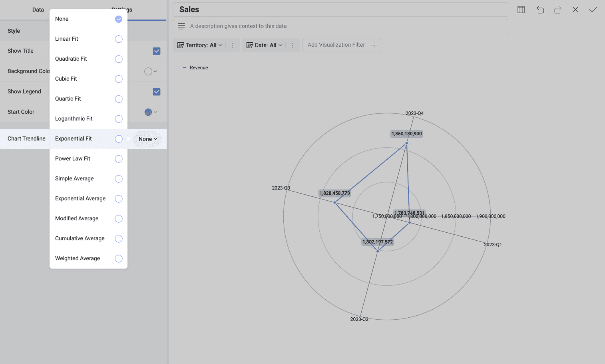Open the Start Color picker
Screen dimensions: 605x364
[151, 112]
